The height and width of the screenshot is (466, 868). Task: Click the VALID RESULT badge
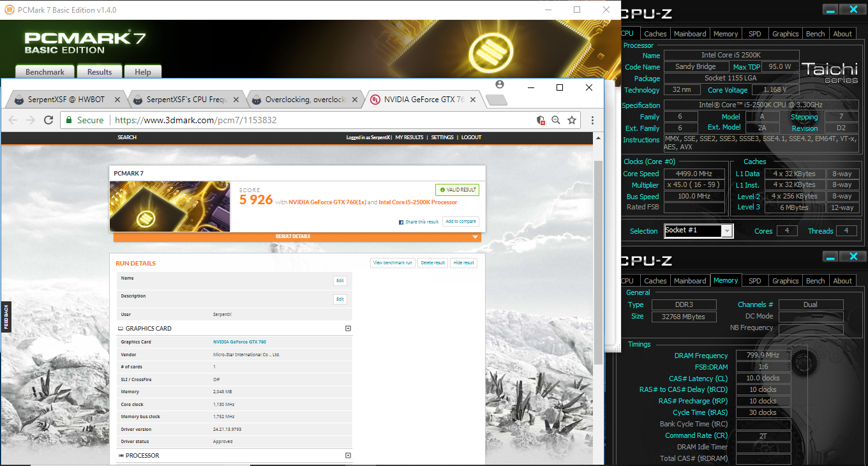pyautogui.click(x=457, y=190)
